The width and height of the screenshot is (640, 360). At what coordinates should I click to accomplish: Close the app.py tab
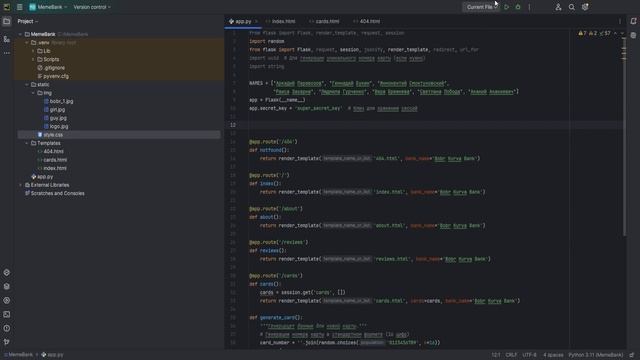coord(256,21)
